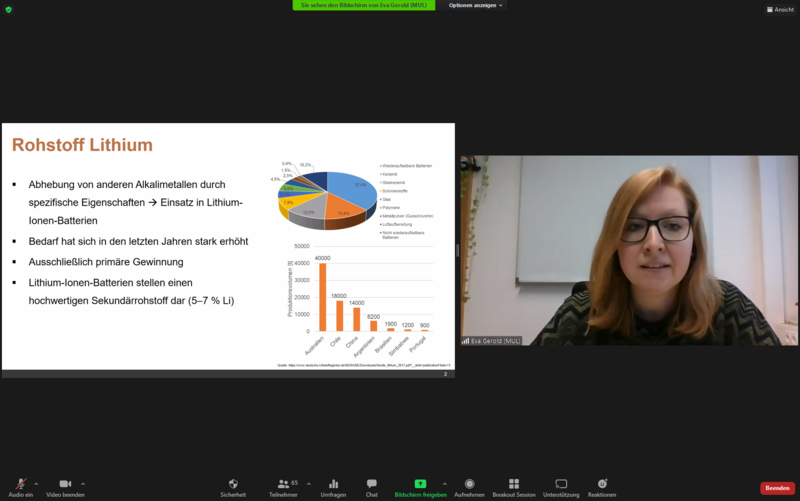Unmute the microphone with Audio ein

click(20, 485)
